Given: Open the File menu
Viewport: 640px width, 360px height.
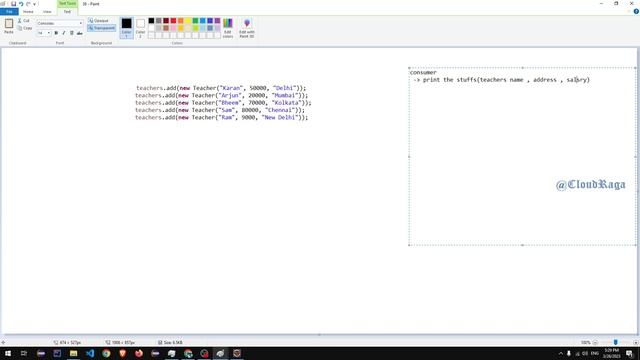Looking at the screenshot, I should [x=9, y=11].
